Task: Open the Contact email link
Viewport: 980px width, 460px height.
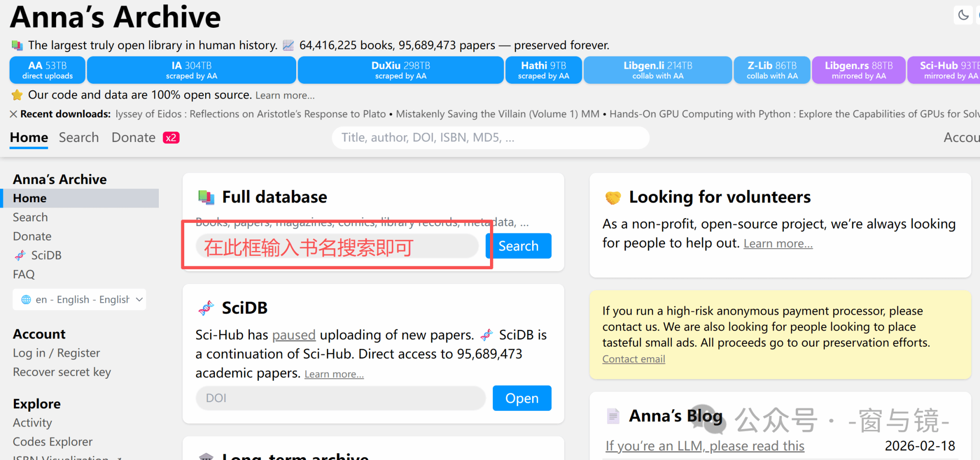Action: coord(634,359)
